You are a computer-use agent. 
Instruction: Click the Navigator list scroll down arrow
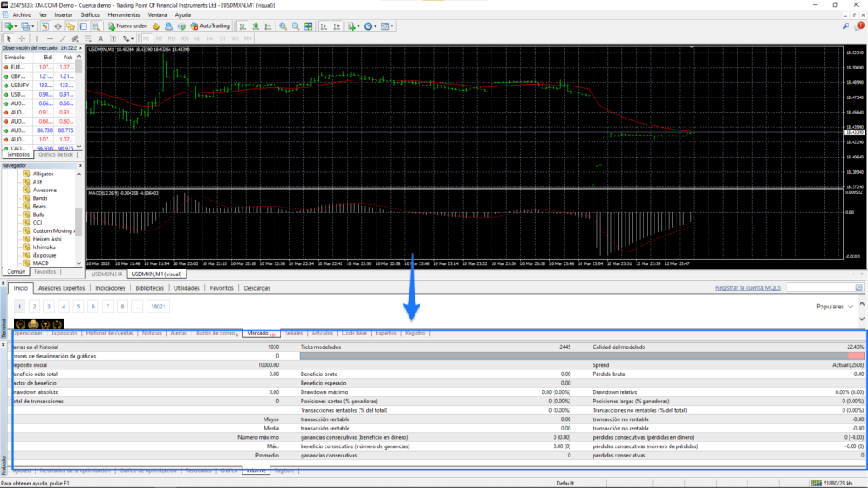(x=79, y=263)
